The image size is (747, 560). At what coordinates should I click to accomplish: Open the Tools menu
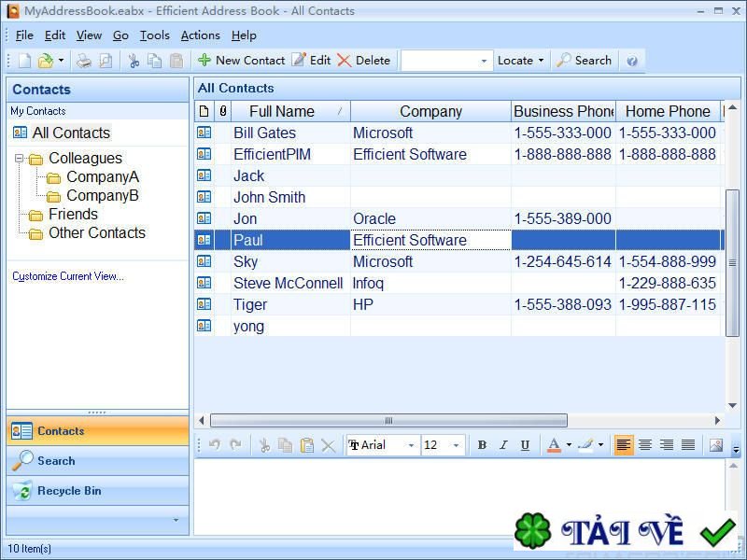tap(155, 35)
